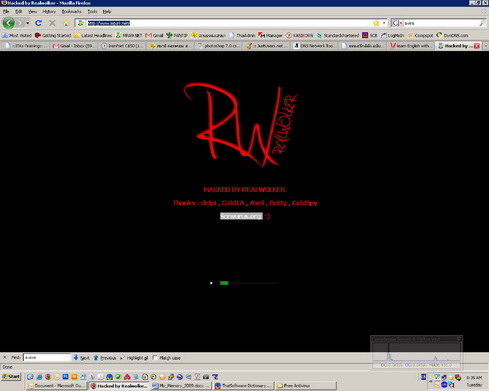Click the Find text input field
This screenshot has height=391, width=489.
pos(47,357)
